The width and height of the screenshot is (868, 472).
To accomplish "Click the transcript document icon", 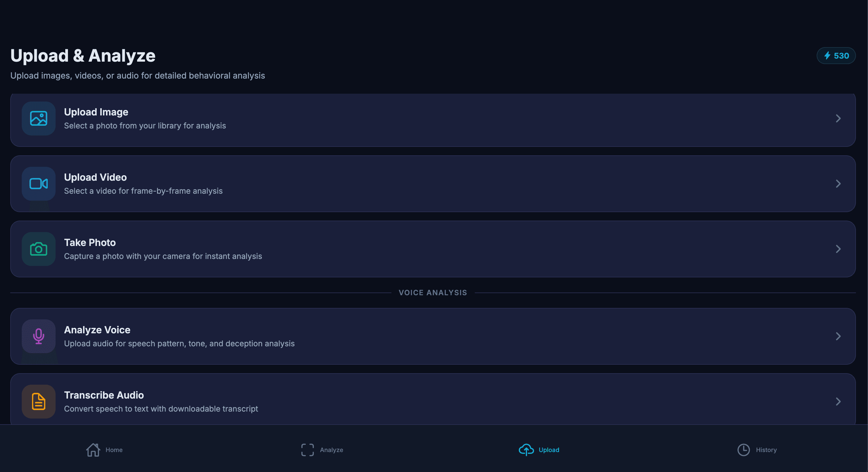I will (38, 401).
